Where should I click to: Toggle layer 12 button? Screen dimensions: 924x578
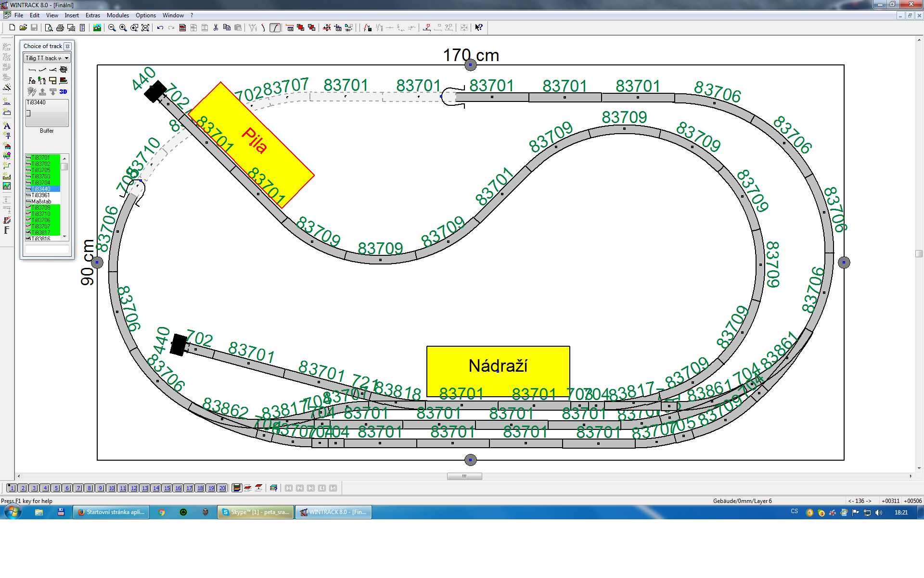click(133, 488)
